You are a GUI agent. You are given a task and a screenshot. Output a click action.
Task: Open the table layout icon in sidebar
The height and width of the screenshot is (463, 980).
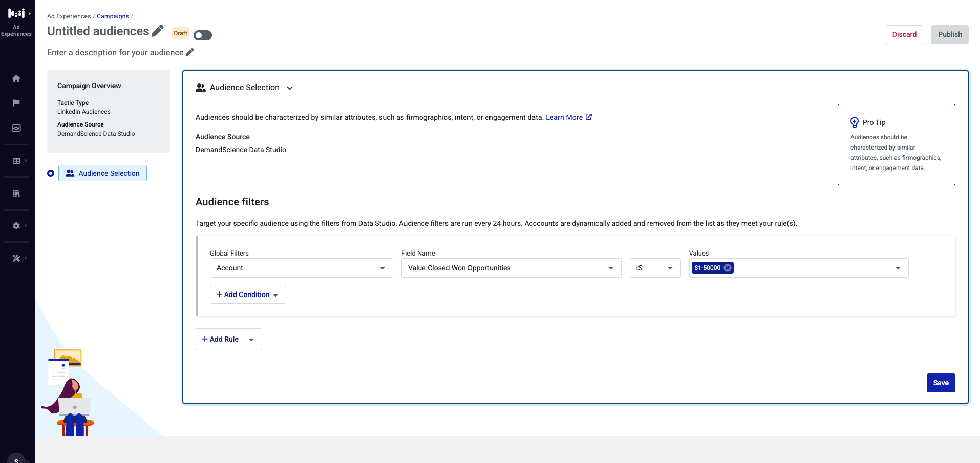click(x=16, y=161)
